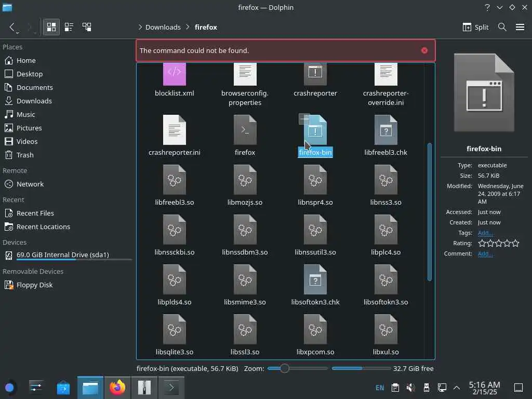Viewport: 532px width, 399px height.
Task: Select libnssckbi.so library icon
Action: click(x=175, y=230)
